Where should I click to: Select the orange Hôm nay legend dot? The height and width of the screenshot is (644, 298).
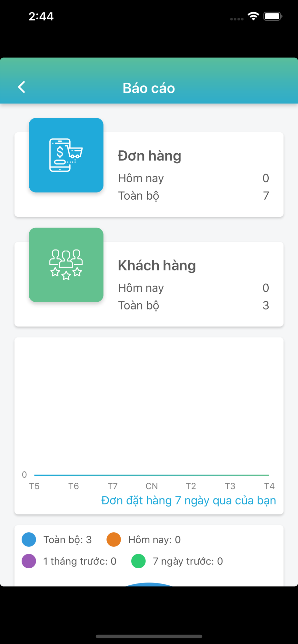tap(114, 540)
